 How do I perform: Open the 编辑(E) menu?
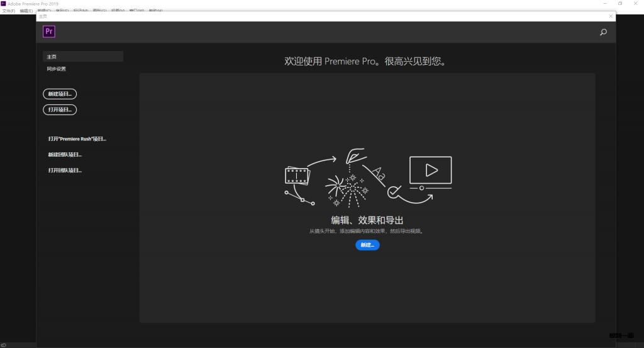[26, 11]
